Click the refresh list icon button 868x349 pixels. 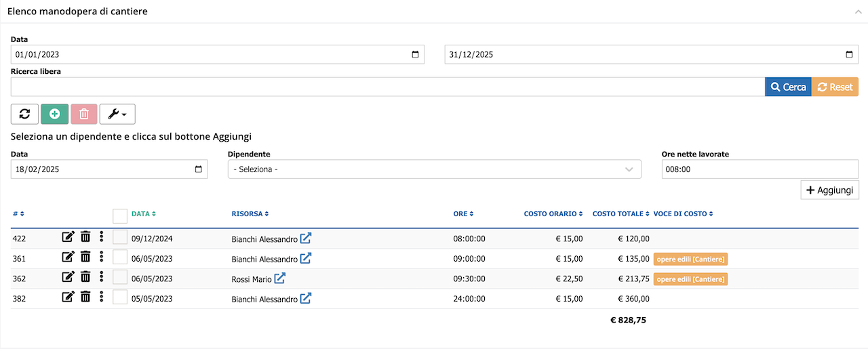coord(24,114)
